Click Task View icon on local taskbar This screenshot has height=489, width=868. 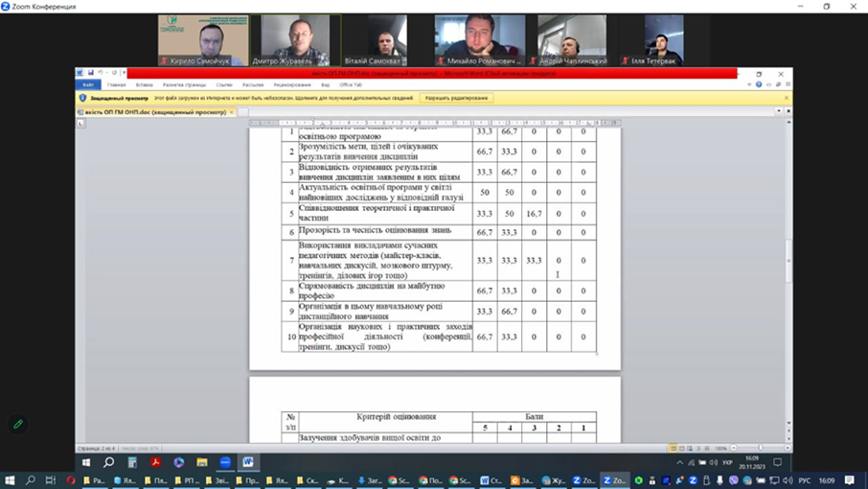pyautogui.click(x=51, y=480)
